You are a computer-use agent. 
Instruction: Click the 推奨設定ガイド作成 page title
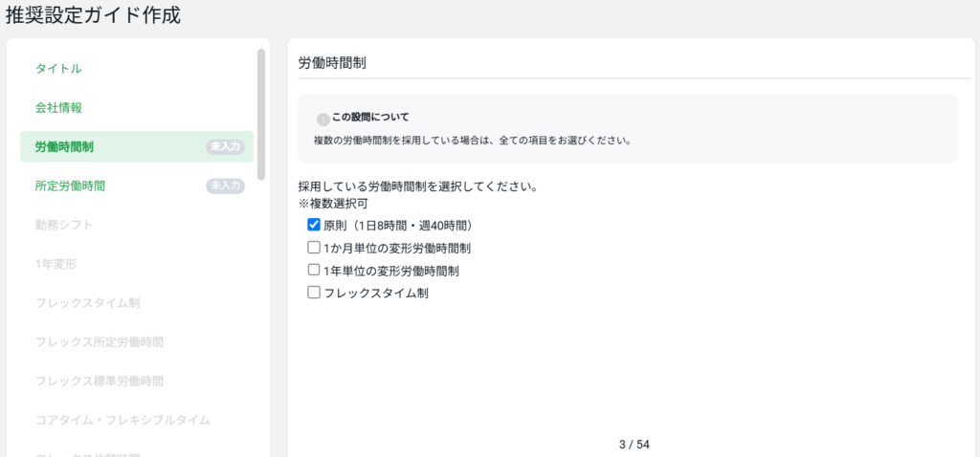93,16
